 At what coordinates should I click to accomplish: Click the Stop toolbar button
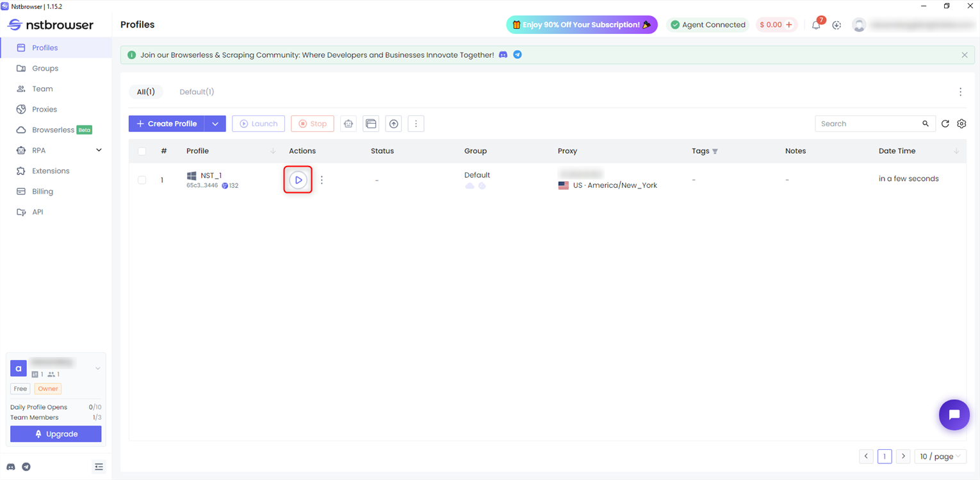pos(313,124)
